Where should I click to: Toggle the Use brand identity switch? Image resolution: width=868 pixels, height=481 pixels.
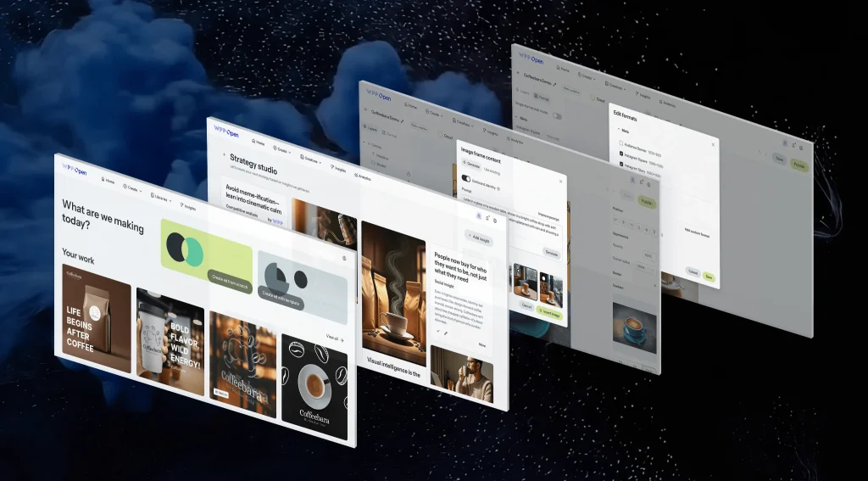[x=467, y=178]
